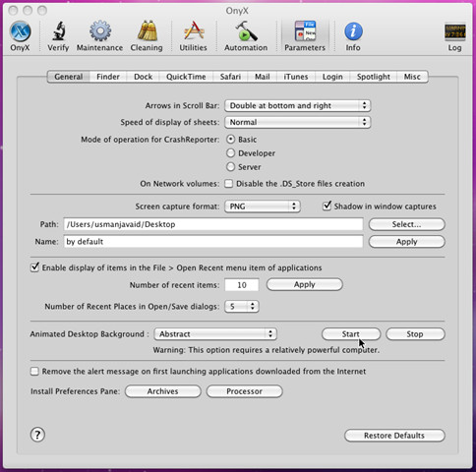Open Arrows in Scroll Bar dropdown
Screen dimensions: 476x472
(297, 105)
